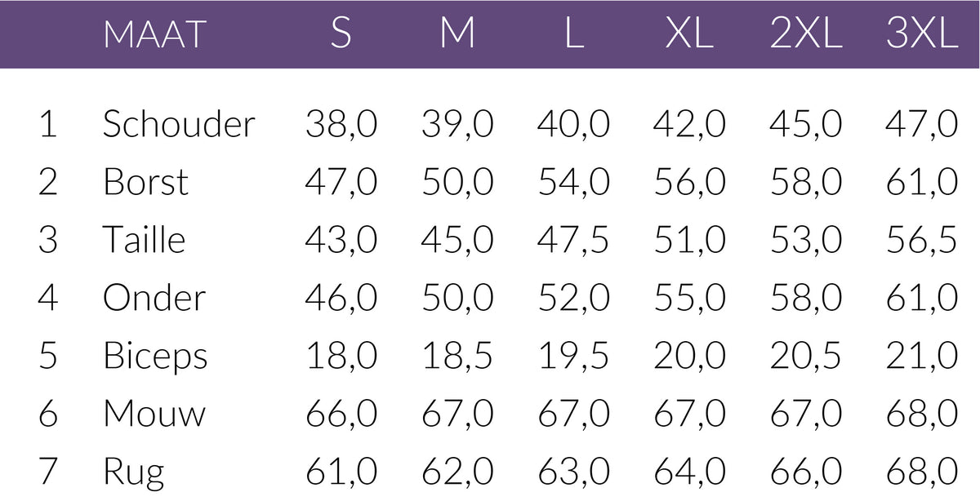Select the Onder row label
Screen dimensions: 980x501
pos(154,298)
